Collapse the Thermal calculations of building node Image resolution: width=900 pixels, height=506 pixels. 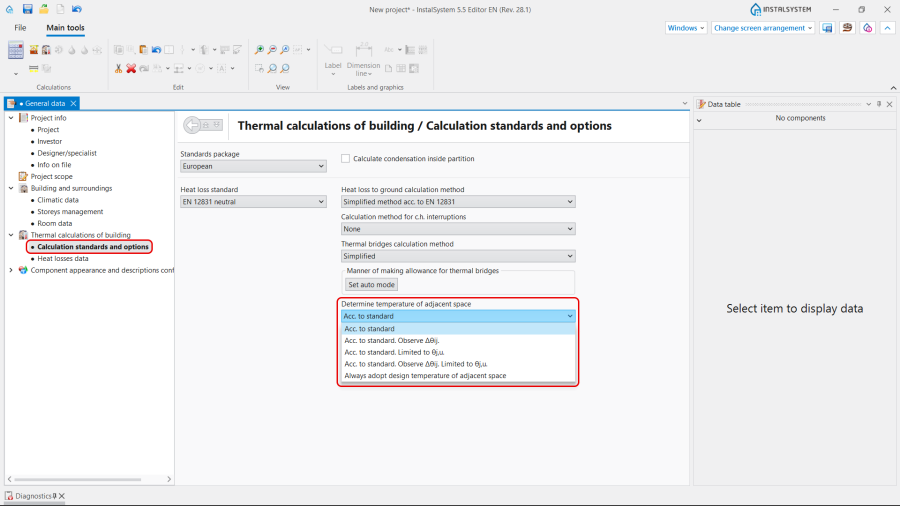pos(11,235)
